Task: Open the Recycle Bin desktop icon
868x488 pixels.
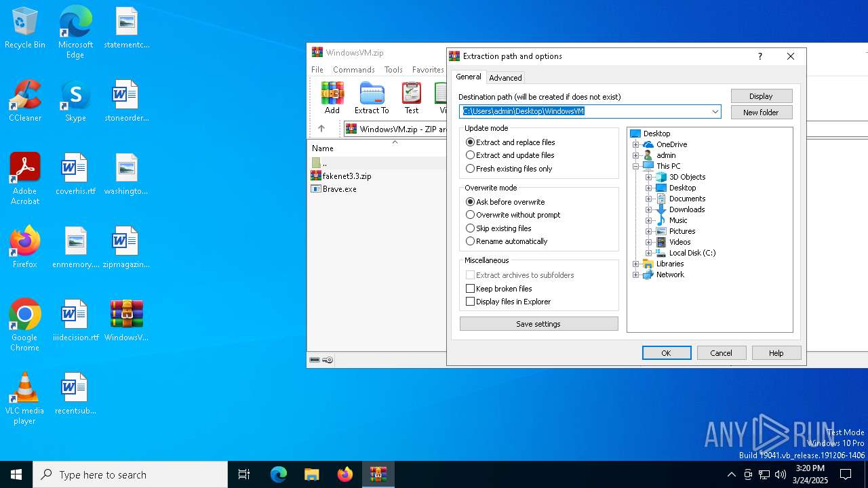Action: 25,28
